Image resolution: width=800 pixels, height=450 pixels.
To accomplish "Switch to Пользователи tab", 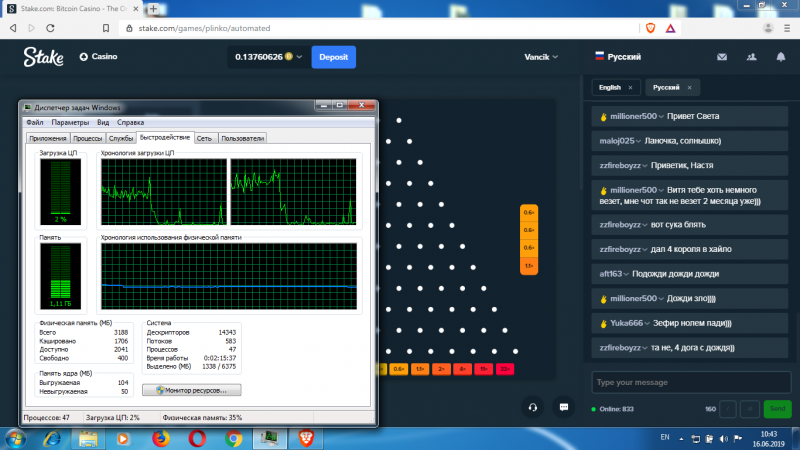I will 242,138.
